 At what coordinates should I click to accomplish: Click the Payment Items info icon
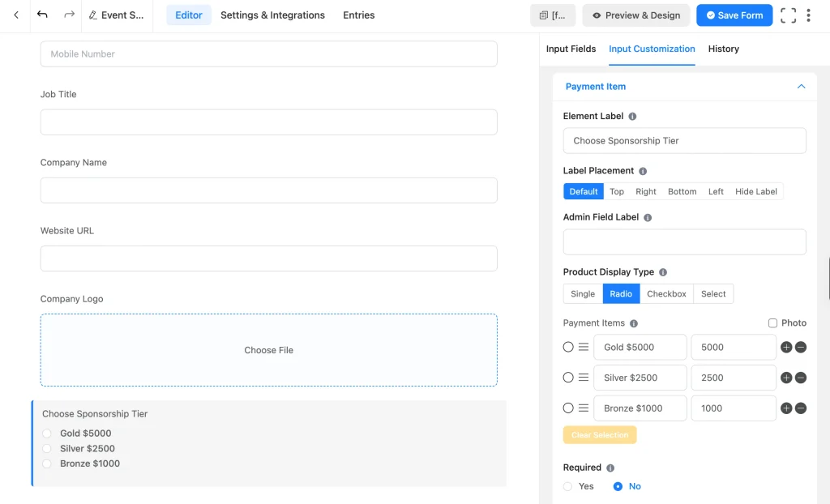pyautogui.click(x=634, y=323)
